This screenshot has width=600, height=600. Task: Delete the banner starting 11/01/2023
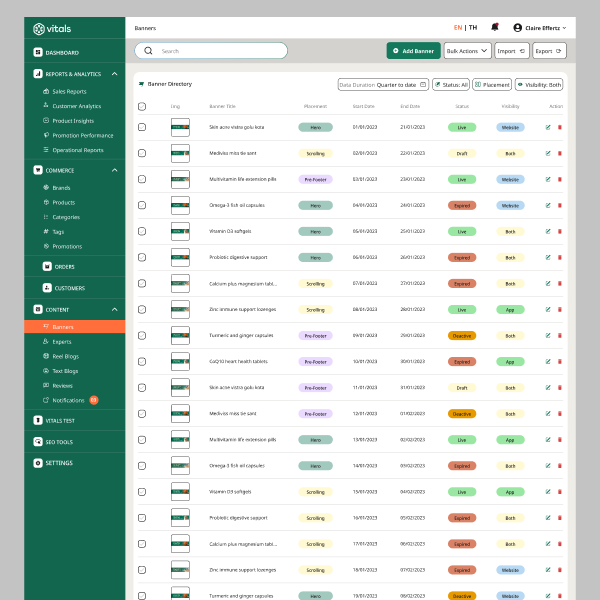[x=559, y=387]
